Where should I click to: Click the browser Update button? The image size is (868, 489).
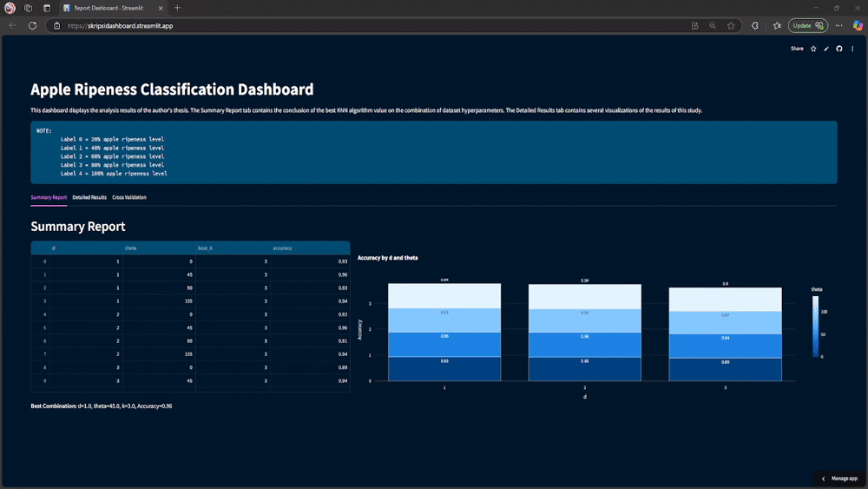point(807,25)
